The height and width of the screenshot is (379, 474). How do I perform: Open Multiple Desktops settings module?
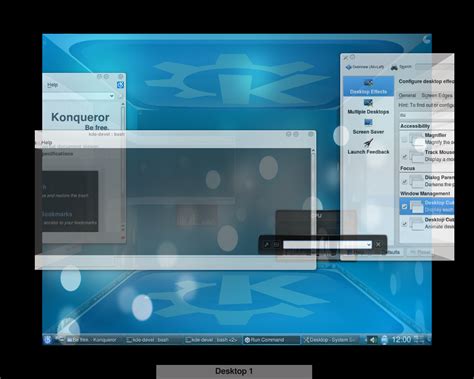[x=368, y=107]
